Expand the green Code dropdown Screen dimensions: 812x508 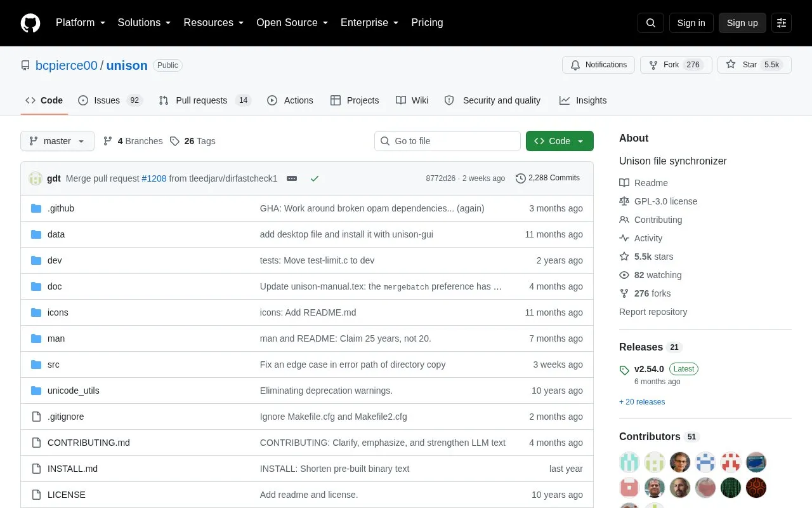coord(560,141)
